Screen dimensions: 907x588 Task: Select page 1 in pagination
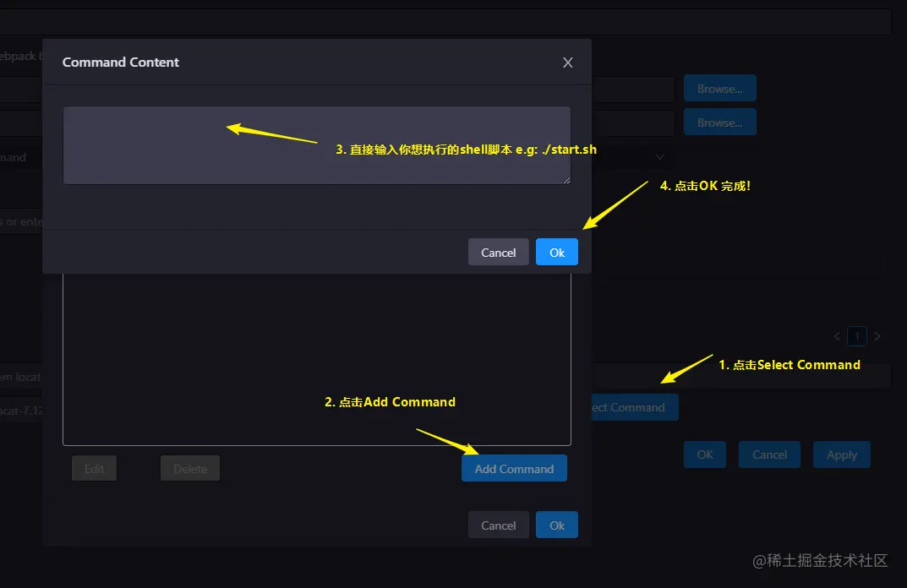click(856, 336)
